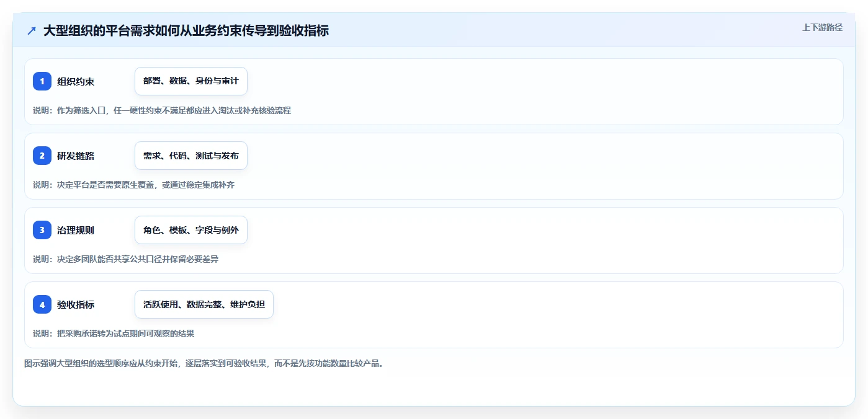Click the number 2 step badge
Image resolution: width=868 pixels, height=419 pixels.
42,156
